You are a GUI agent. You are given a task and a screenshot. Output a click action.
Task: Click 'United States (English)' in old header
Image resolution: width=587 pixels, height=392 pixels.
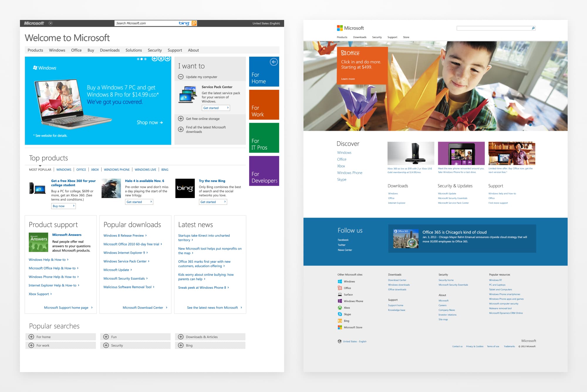[266, 23]
